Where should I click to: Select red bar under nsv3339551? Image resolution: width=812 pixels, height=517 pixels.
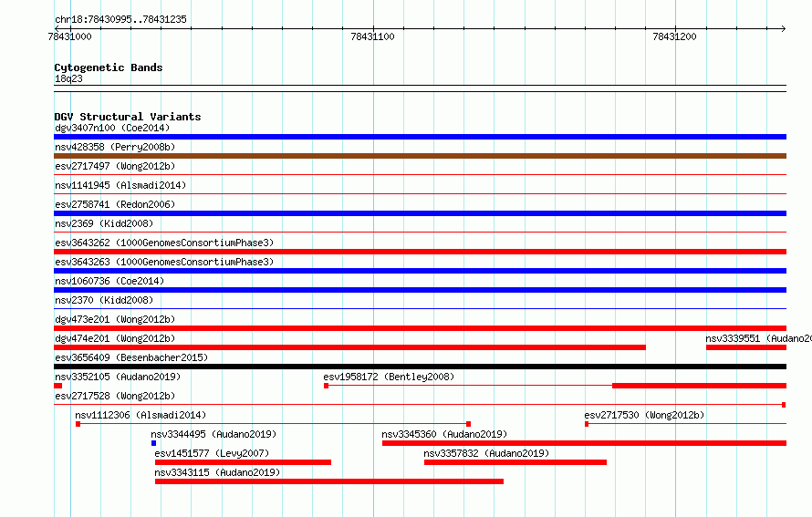coord(746,347)
